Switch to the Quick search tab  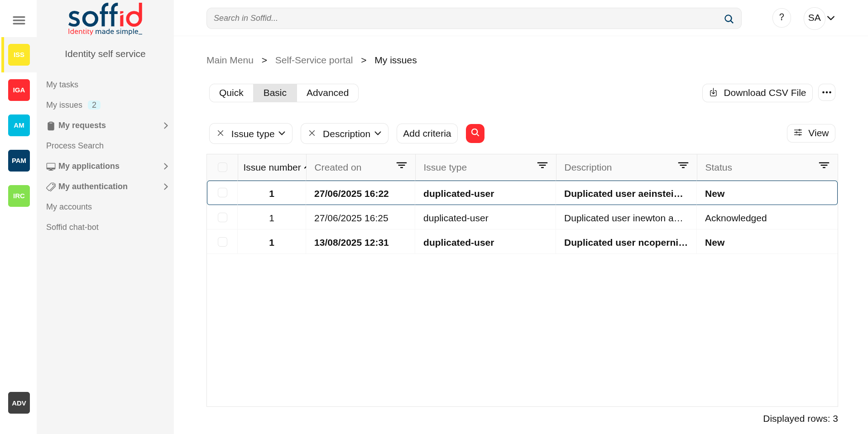click(x=231, y=93)
